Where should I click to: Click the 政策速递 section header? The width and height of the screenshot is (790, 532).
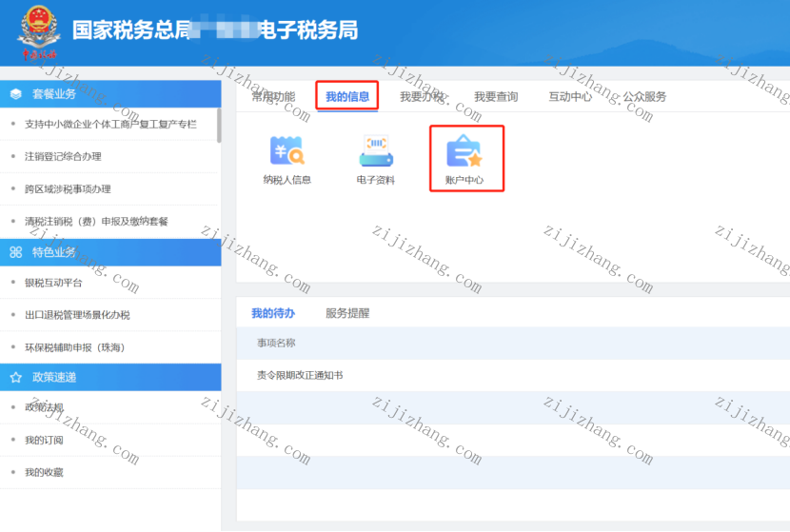tap(110, 377)
